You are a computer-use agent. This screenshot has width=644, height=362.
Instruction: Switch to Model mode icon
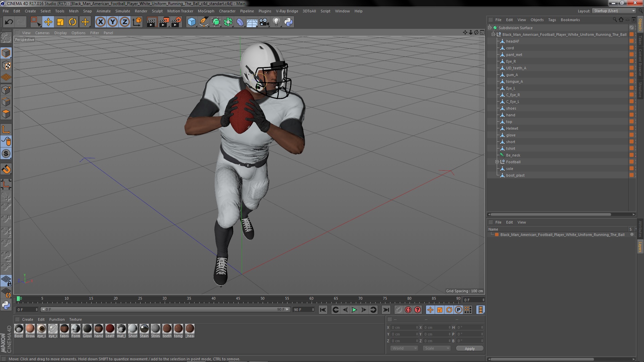pyautogui.click(x=6, y=53)
